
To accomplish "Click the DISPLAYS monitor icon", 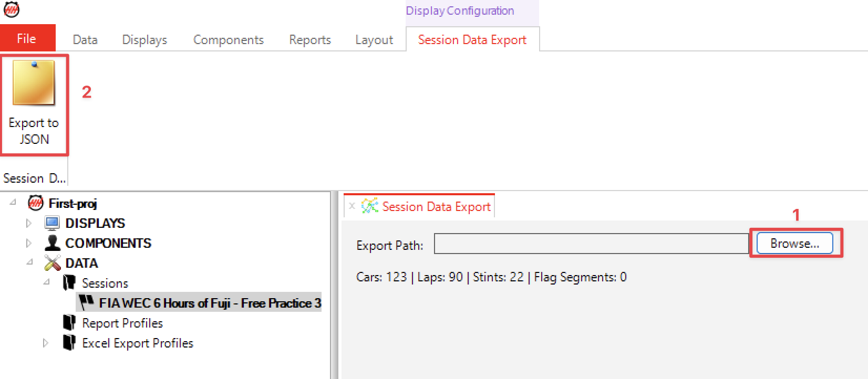I will (52, 223).
